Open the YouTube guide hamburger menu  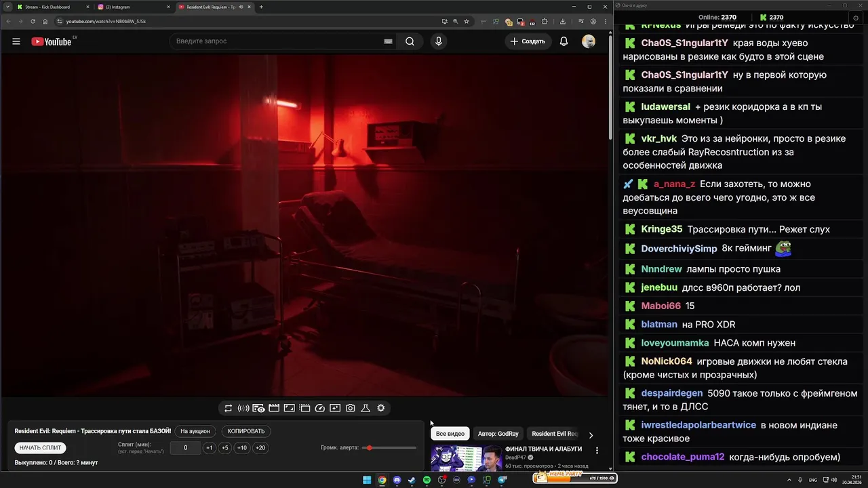pyautogui.click(x=16, y=41)
